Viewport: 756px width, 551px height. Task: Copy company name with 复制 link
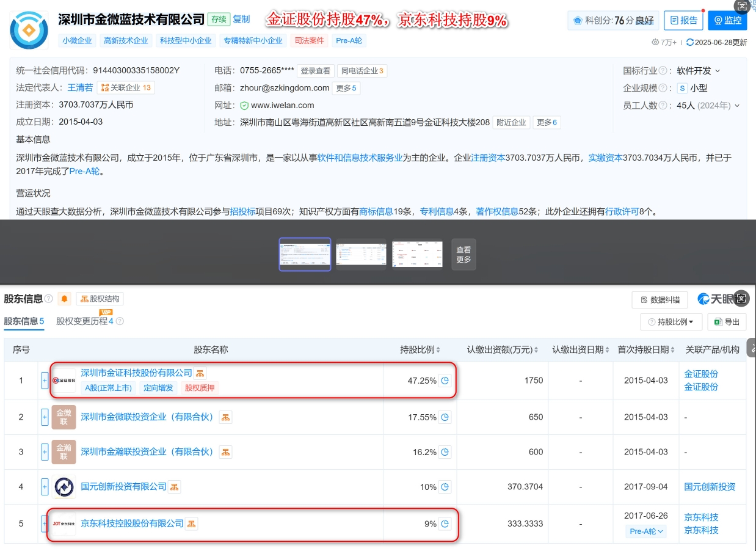[241, 19]
